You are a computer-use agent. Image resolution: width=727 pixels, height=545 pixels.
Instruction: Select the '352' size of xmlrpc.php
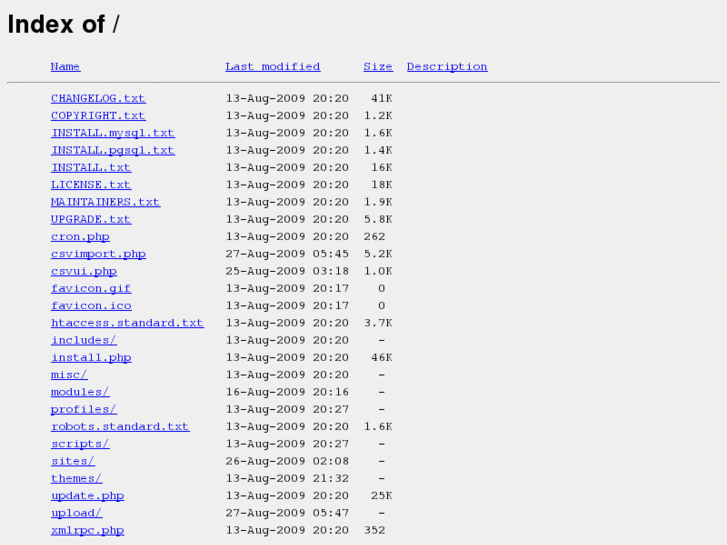pos(374,530)
